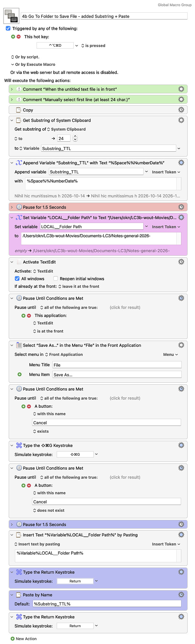Expand the 'Or by script' section
The width and height of the screenshot is (195, 644).
pyautogui.click(x=13, y=57)
